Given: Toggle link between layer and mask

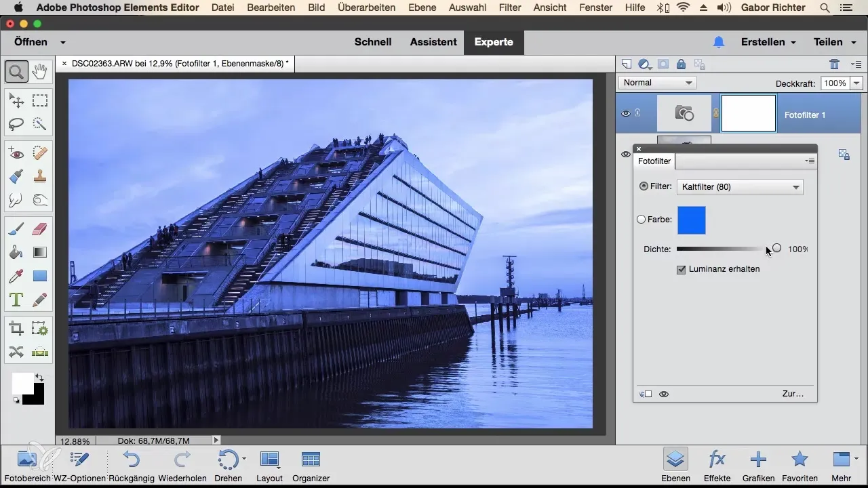Looking at the screenshot, I should (x=715, y=114).
